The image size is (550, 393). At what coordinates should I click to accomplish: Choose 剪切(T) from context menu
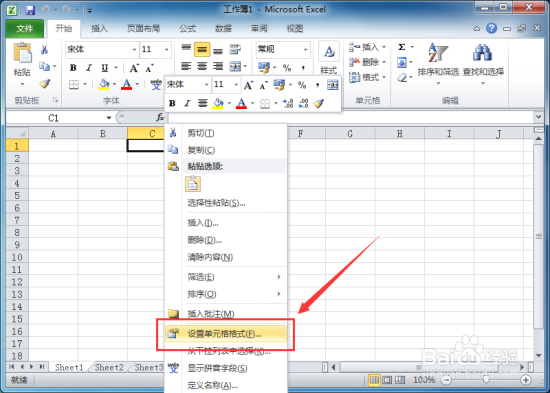click(x=226, y=133)
